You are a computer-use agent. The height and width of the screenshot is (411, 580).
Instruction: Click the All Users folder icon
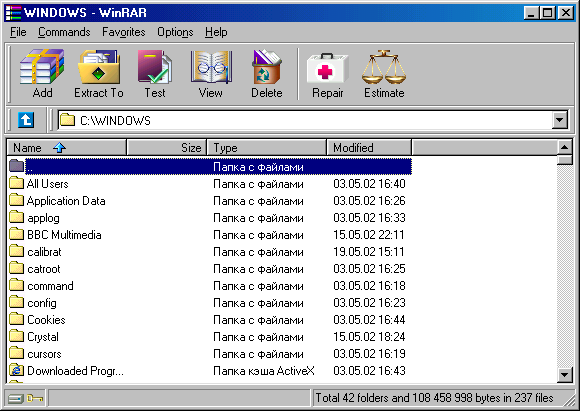[16, 183]
